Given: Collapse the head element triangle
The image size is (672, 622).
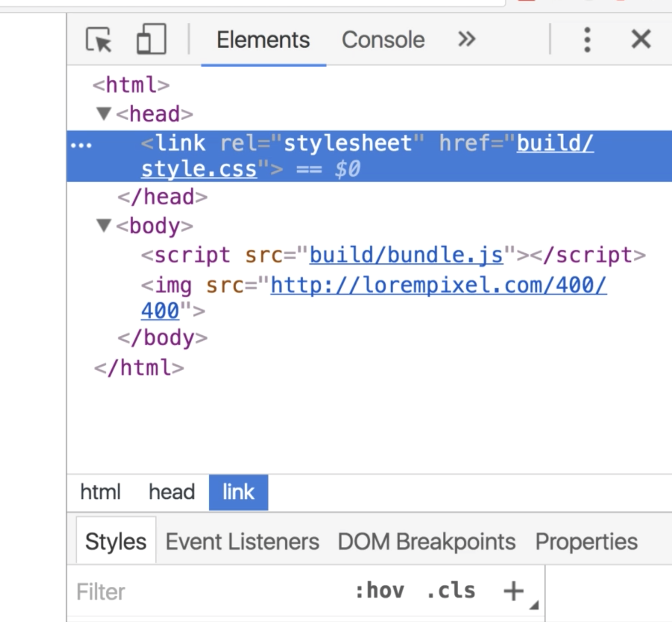Looking at the screenshot, I should coord(103,114).
